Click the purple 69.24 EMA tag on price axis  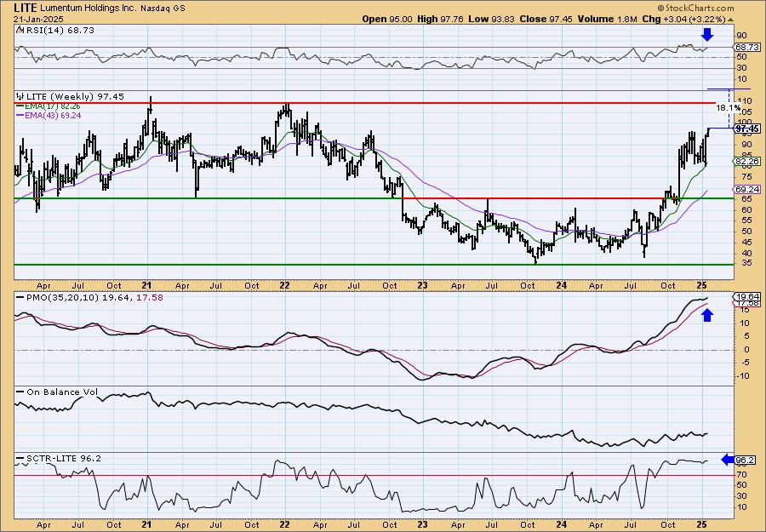tap(747, 189)
